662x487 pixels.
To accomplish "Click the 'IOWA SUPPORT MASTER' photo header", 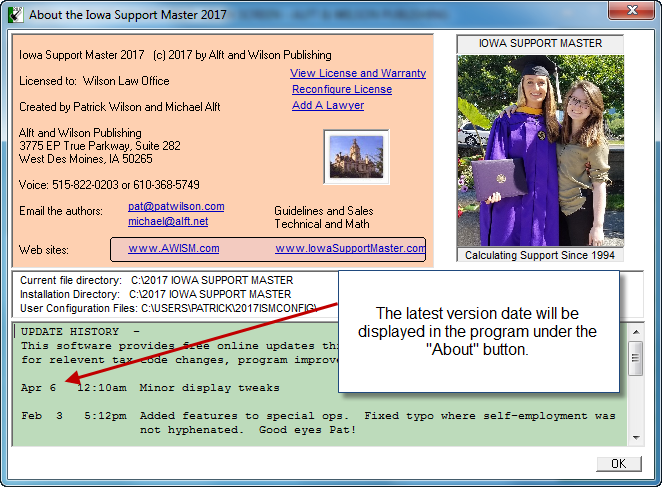I will tap(540, 43).
